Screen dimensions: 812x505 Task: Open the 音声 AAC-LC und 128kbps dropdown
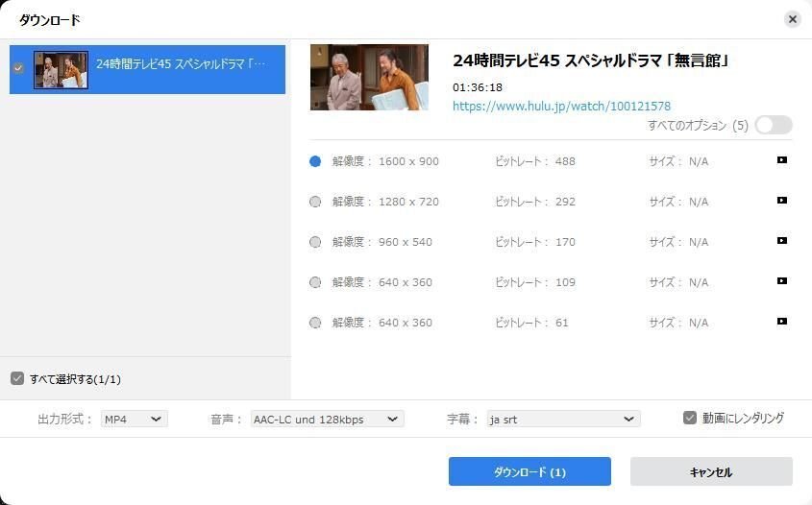(x=327, y=420)
